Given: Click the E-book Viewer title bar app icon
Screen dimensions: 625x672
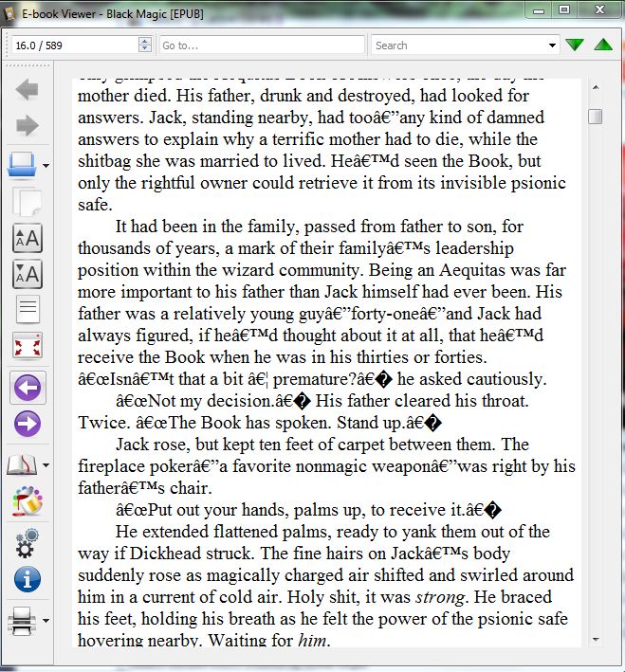Looking at the screenshot, I should (10, 13).
